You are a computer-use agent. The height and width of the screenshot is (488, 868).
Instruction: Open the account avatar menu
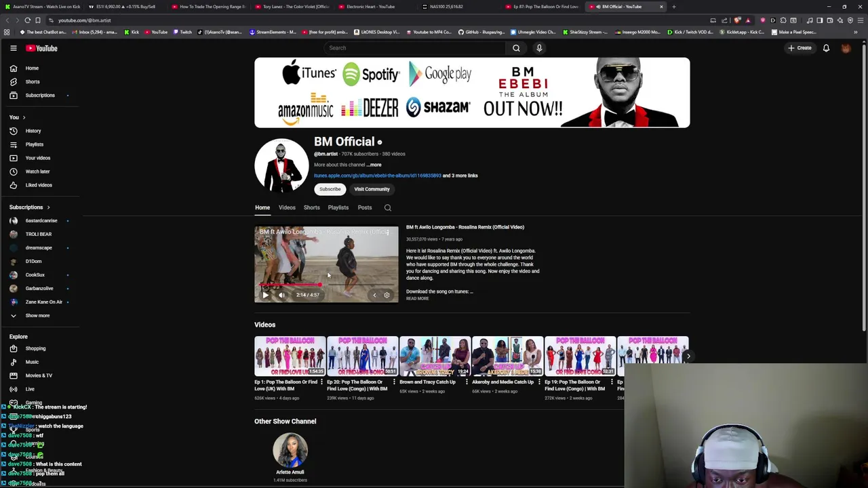point(846,48)
